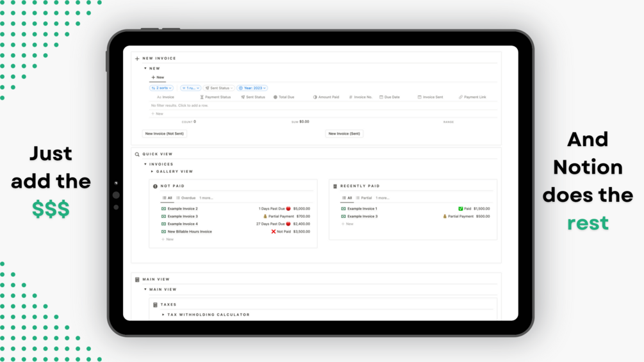Click the $5,000.00 amount

click(301, 209)
